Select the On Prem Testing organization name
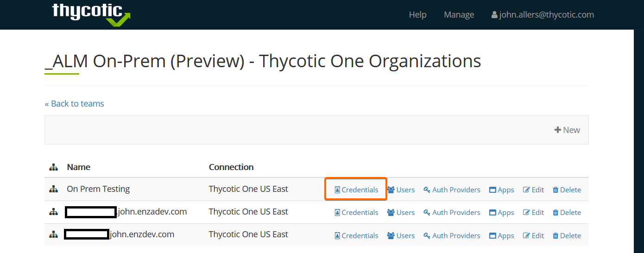 (98, 189)
